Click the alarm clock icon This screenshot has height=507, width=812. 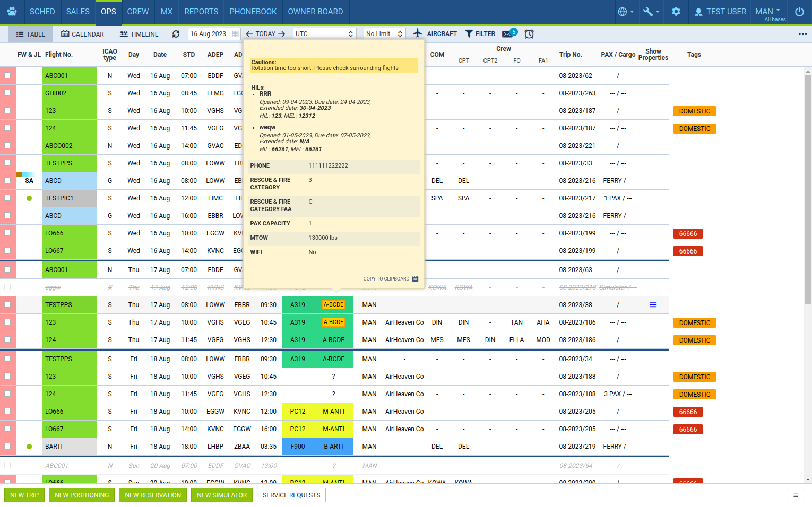[529, 34]
